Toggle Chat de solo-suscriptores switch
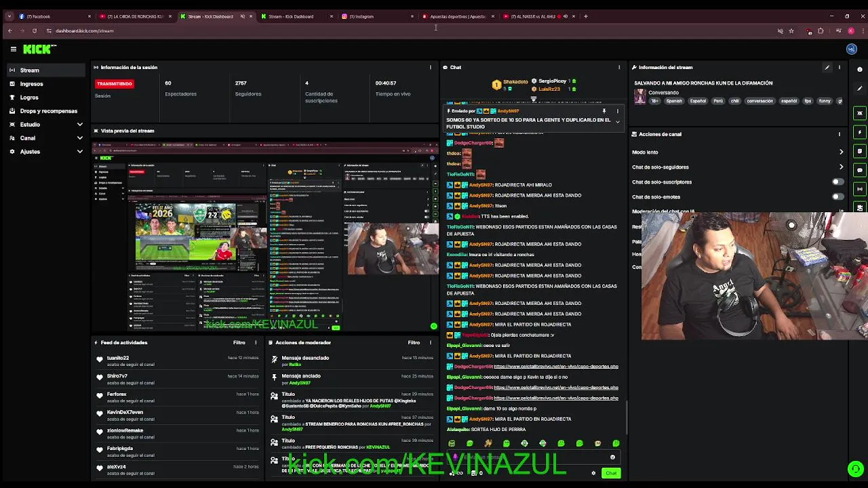 838,182
